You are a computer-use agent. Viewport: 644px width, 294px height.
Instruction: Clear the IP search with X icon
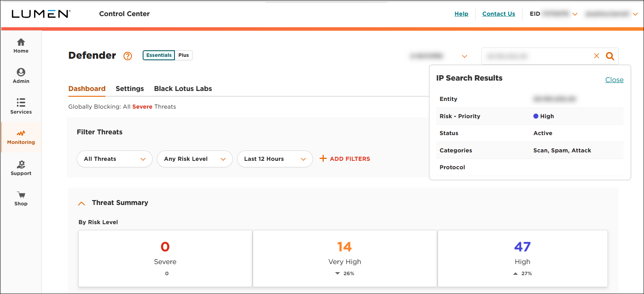[596, 56]
